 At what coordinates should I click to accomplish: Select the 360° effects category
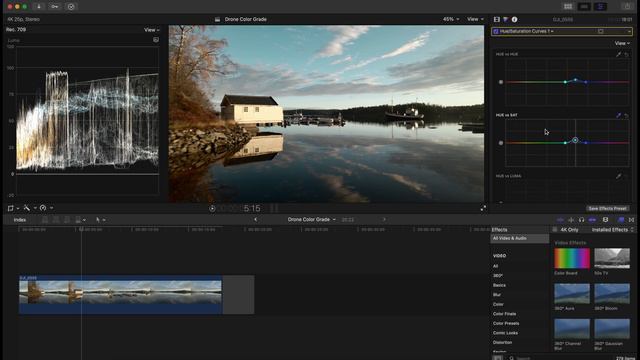click(x=498, y=276)
